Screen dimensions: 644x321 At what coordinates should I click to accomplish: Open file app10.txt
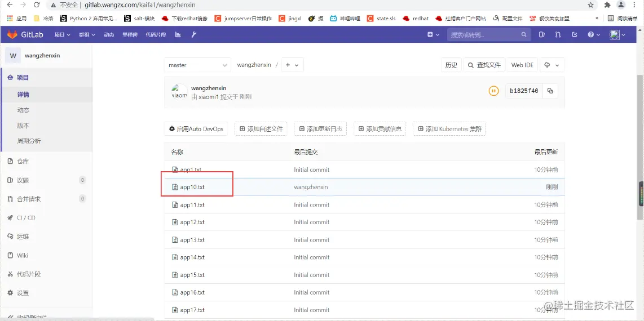point(192,188)
